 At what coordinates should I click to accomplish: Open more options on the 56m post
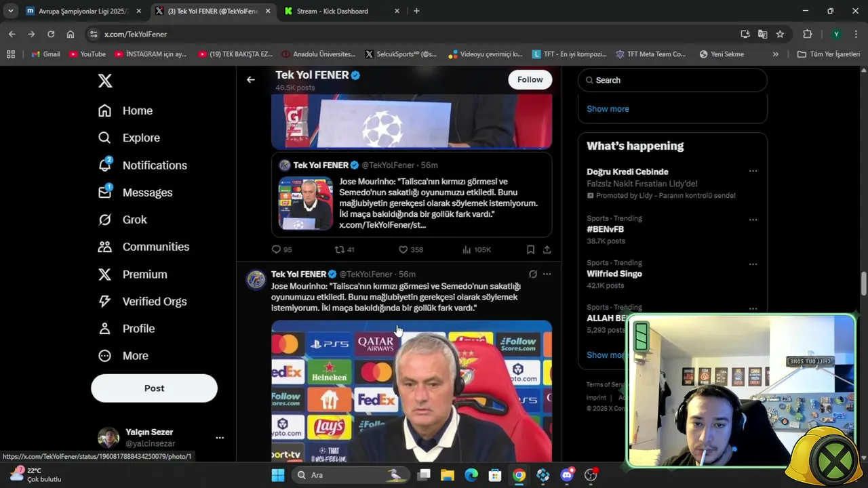point(547,274)
